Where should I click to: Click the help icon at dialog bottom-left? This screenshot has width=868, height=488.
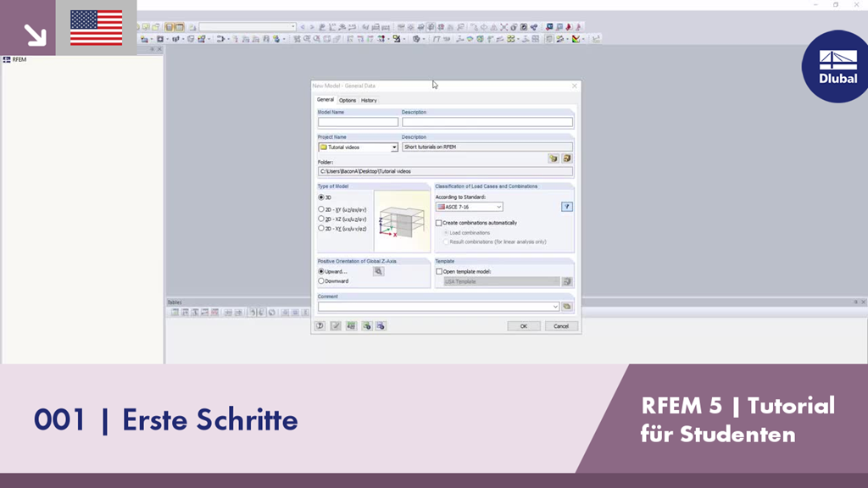[320, 326]
